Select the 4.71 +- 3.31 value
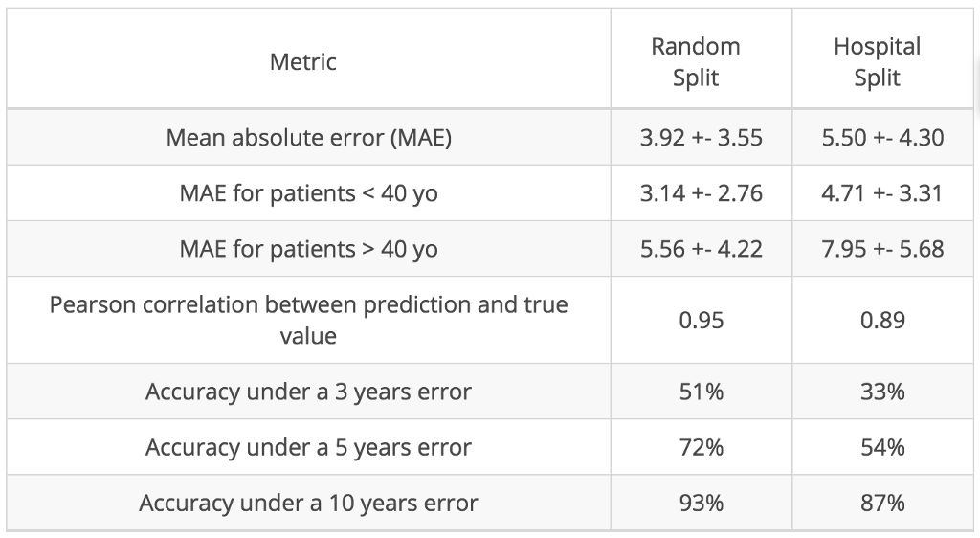Viewport: 980px width, 538px height. [x=882, y=193]
